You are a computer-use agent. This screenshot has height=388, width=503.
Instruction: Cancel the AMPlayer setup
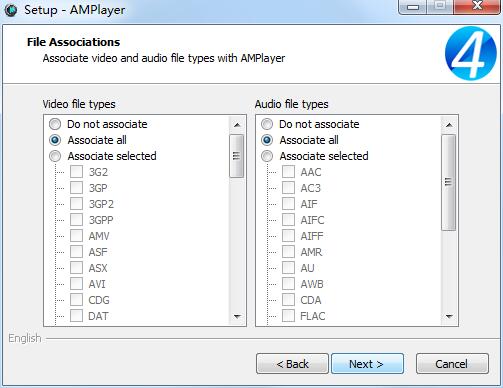tap(452, 364)
